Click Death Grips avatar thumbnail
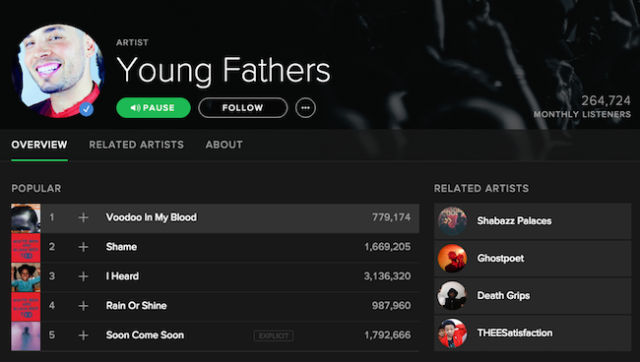This screenshot has width=640, height=362. tap(452, 295)
